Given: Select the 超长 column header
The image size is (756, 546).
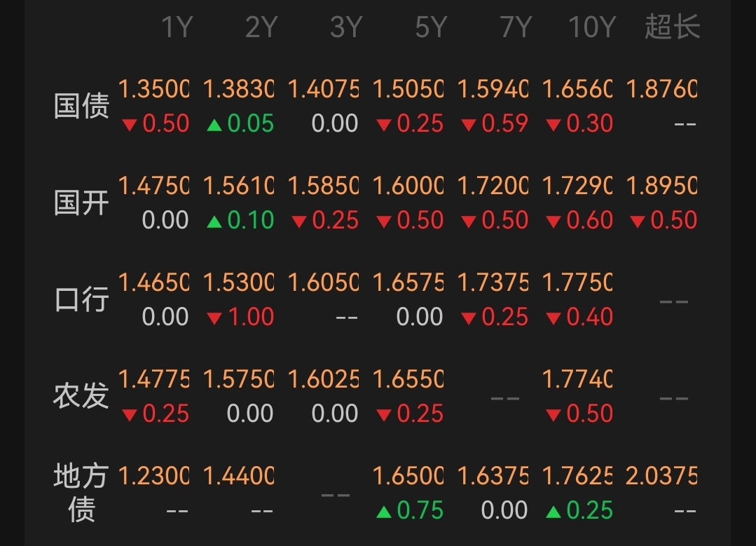Looking at the screenshot, I should (x=673, y=27).
